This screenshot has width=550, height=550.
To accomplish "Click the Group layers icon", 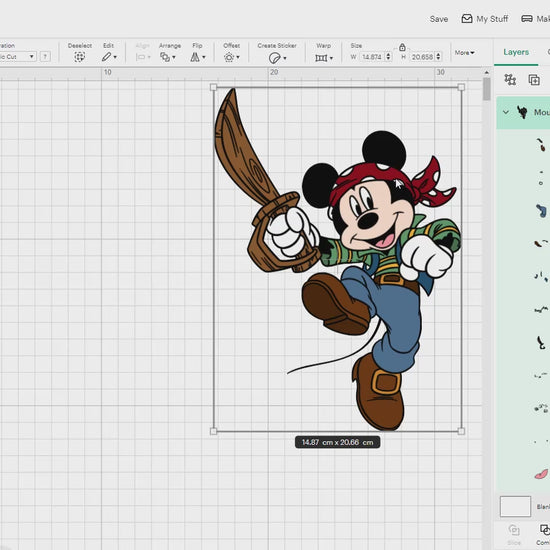I will (510, 80).
